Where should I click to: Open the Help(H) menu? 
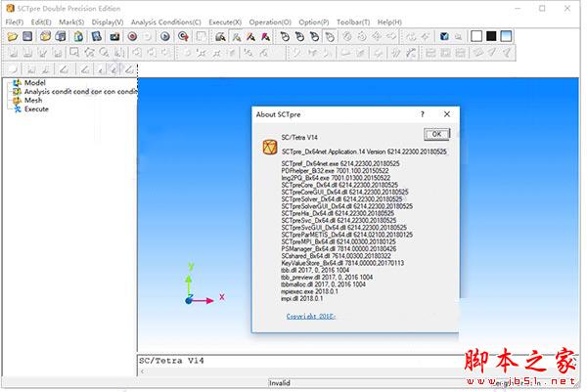[x=389, y=22]
